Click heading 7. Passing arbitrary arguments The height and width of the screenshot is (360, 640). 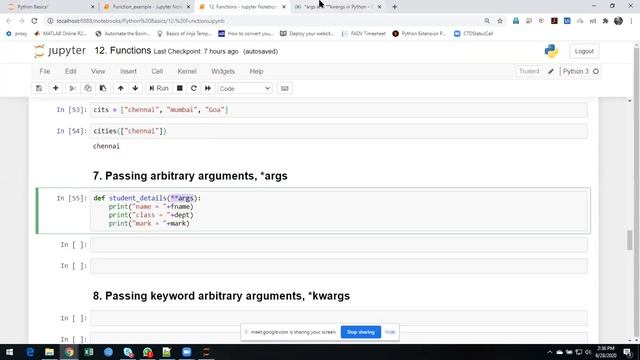pos(190,176)
